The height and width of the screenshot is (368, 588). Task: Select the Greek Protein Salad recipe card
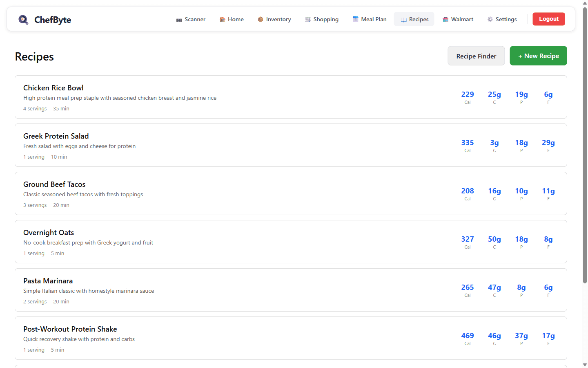click(56, 136)
